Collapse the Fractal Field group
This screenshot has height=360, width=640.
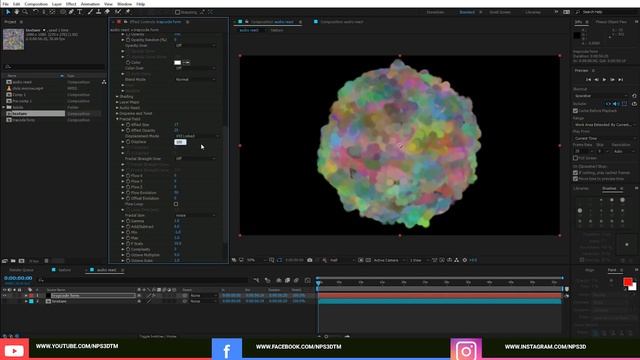[117, 119]
